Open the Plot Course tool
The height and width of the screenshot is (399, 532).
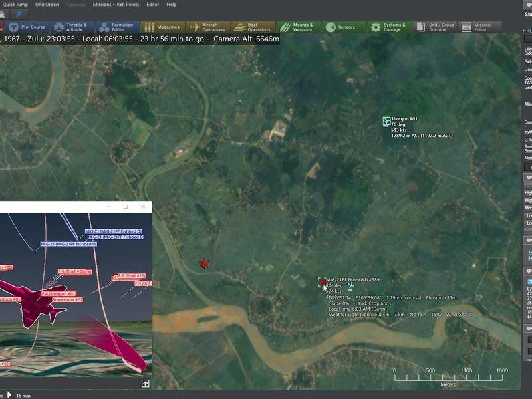[27, 27]
